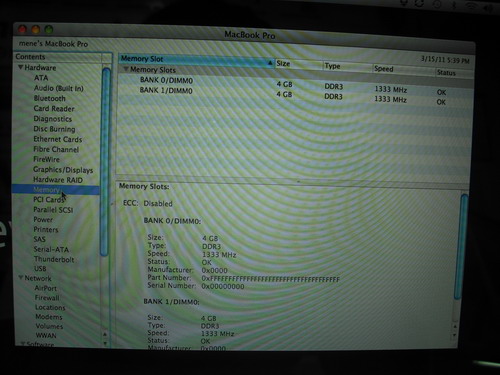Select Graphics/Displays in the sidebar

point(63,170)
